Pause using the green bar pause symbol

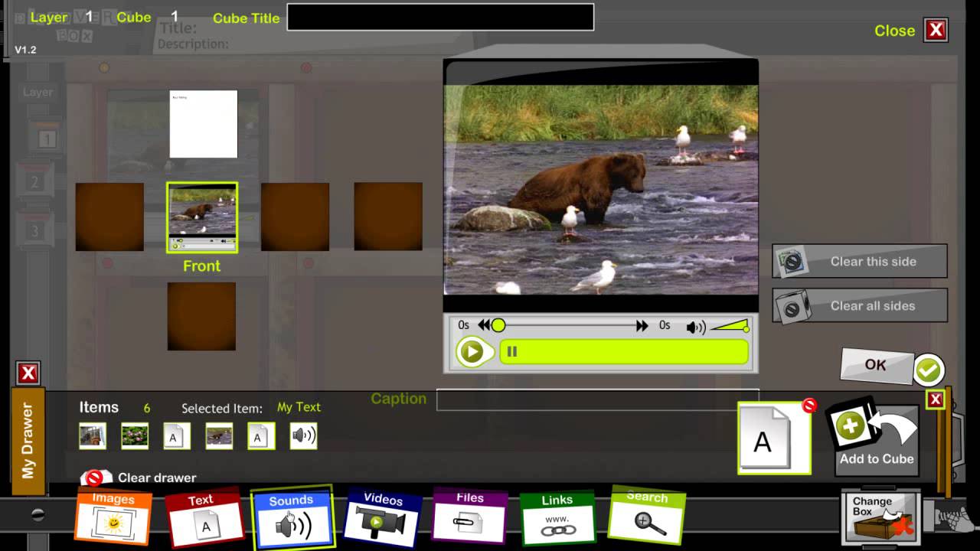click(x=512, y=352)
